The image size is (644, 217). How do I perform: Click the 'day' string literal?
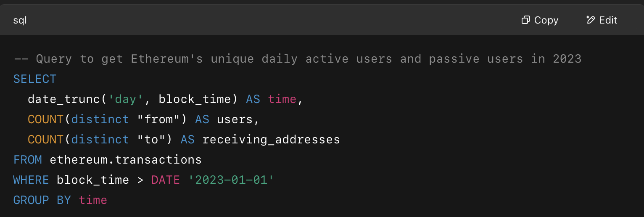click(126, 99)
